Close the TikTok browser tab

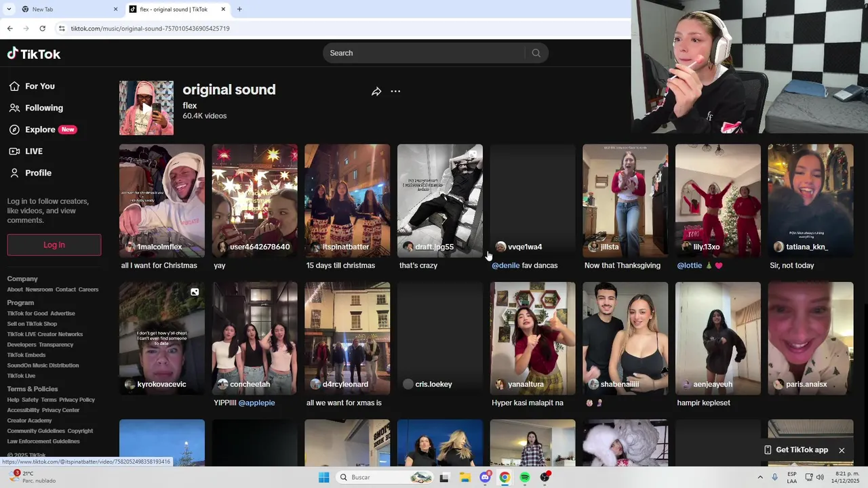(223, 9)
